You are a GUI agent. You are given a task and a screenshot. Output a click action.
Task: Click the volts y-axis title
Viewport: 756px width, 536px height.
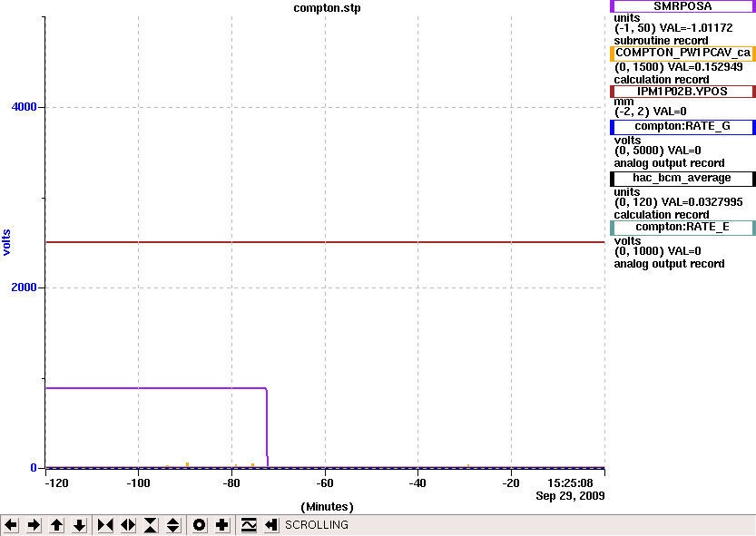6,242
